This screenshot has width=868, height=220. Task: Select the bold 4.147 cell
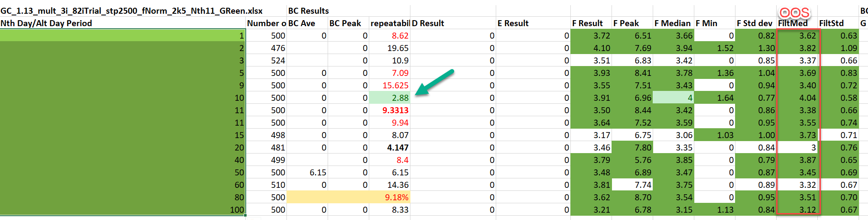(389, 148)
